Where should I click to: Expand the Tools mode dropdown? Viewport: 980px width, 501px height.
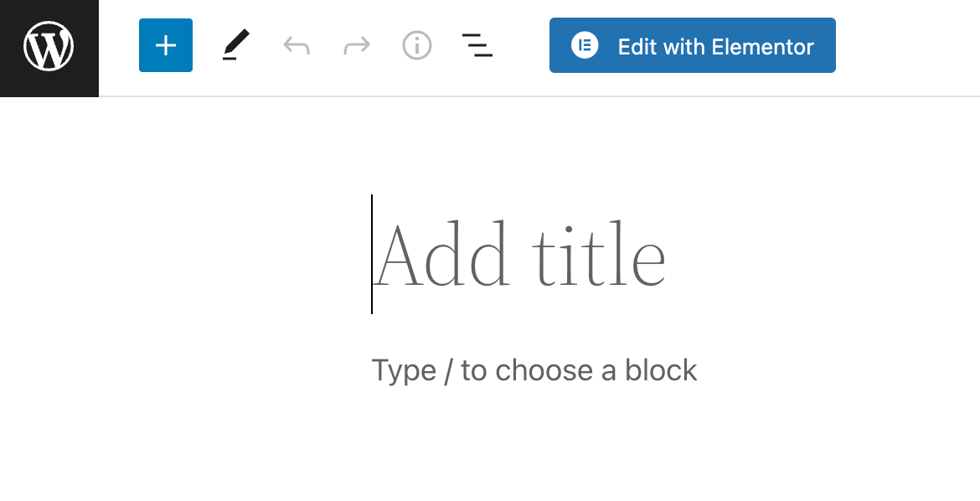(235, 45)
